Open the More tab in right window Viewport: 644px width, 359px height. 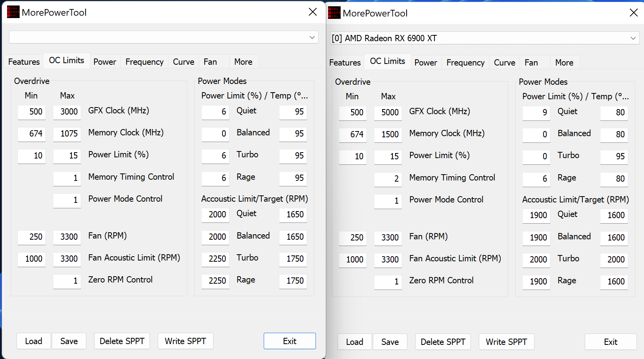pyautogui.click(x=564, y=62)
